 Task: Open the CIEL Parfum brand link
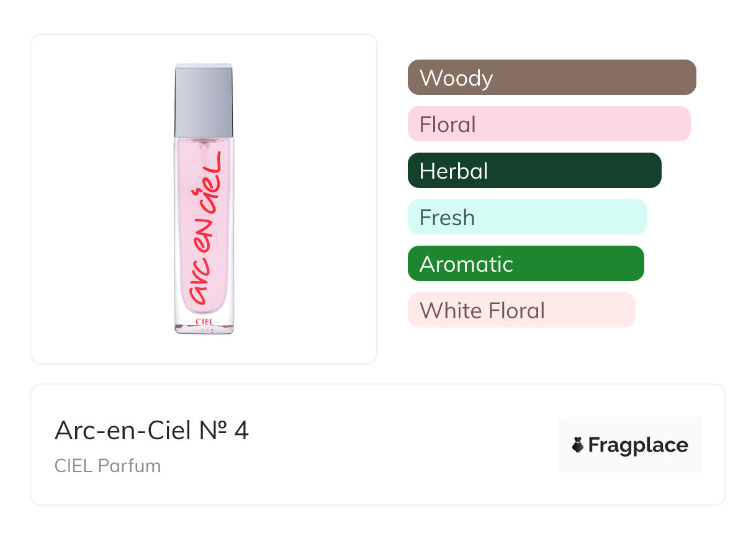pyautogui.click(x=107, y=466)
